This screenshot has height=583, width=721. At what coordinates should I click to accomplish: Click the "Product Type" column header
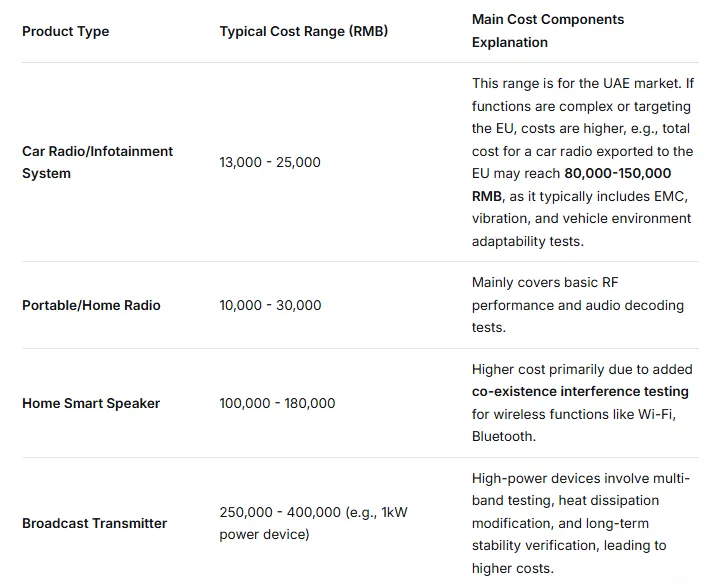tap(66, 31)
